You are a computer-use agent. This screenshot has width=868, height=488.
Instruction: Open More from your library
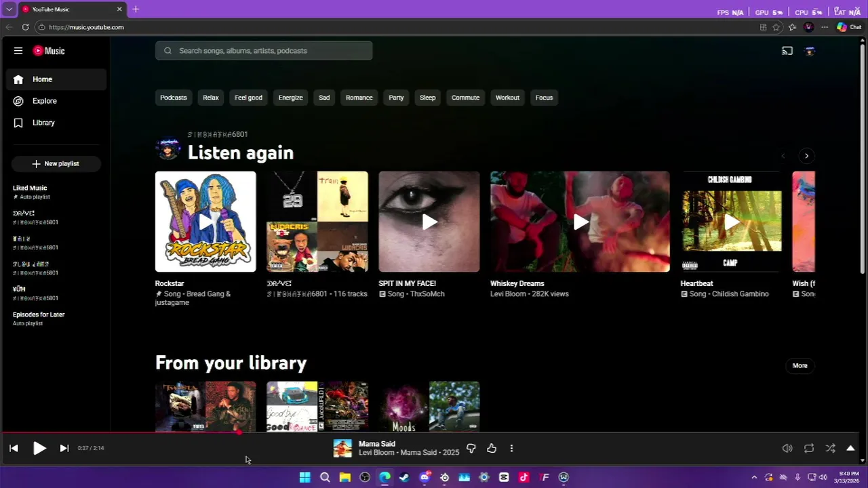[800, 366]
